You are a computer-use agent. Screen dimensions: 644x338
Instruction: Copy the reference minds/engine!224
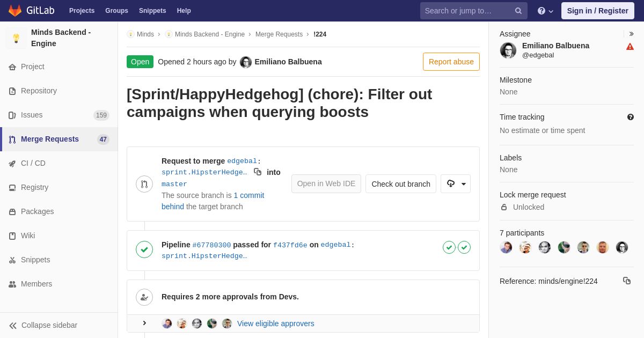(x=627, y=281)
